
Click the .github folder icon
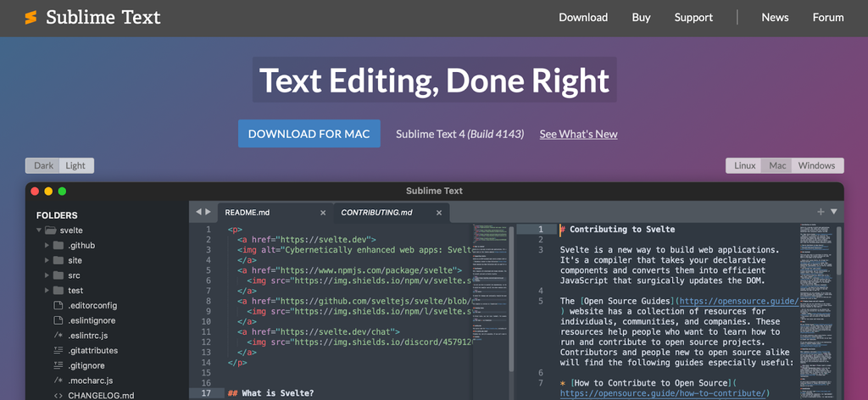[x=58, y=245]
